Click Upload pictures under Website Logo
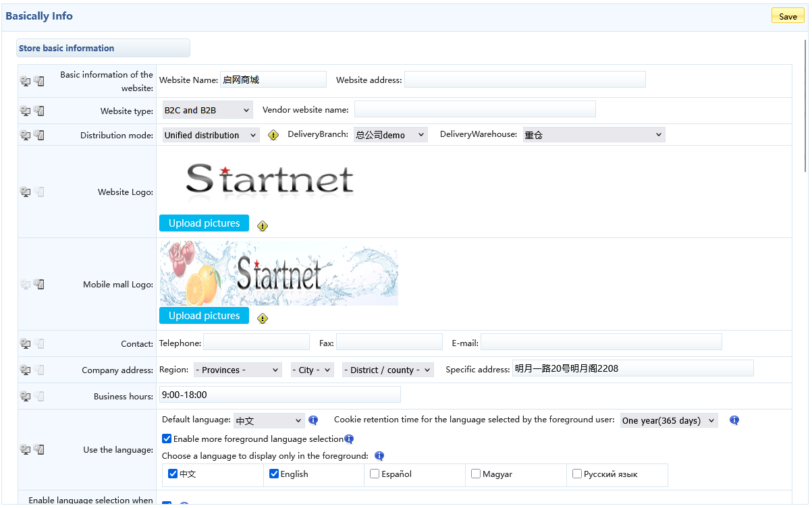Viewport: 812px width, 508px height. (x=204, y=223)
